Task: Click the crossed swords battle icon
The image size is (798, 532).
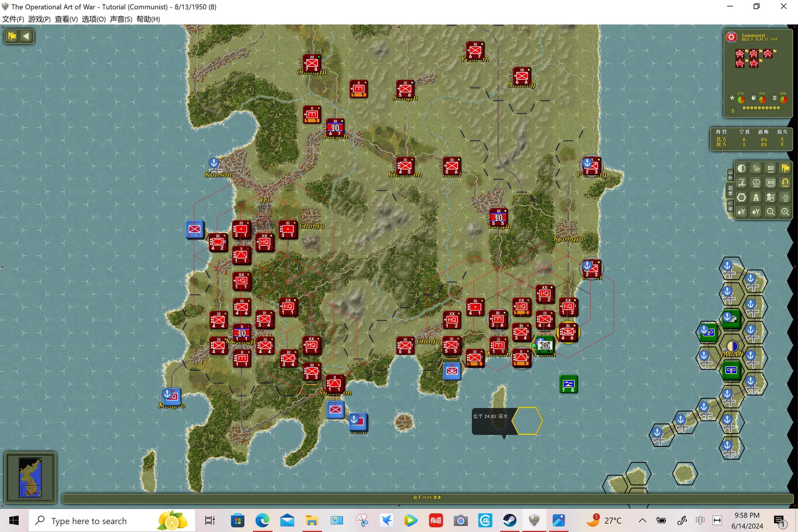Action: [785, 197]
